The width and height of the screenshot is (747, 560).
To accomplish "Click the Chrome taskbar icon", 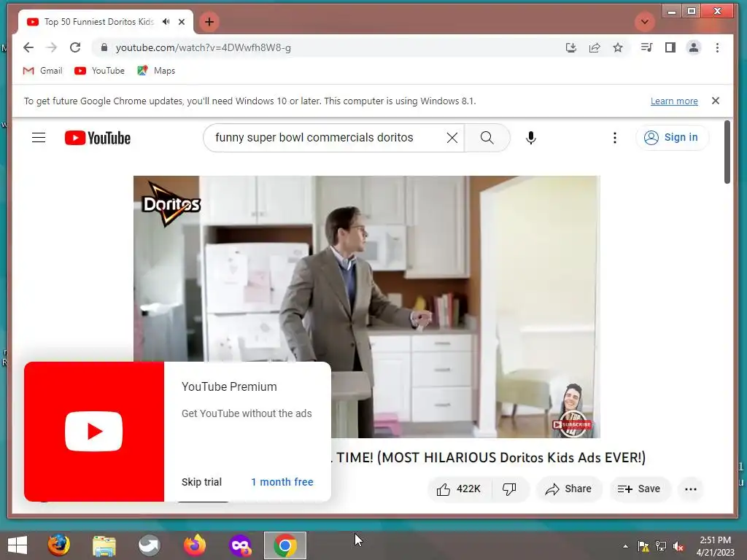I will point(285,545).
